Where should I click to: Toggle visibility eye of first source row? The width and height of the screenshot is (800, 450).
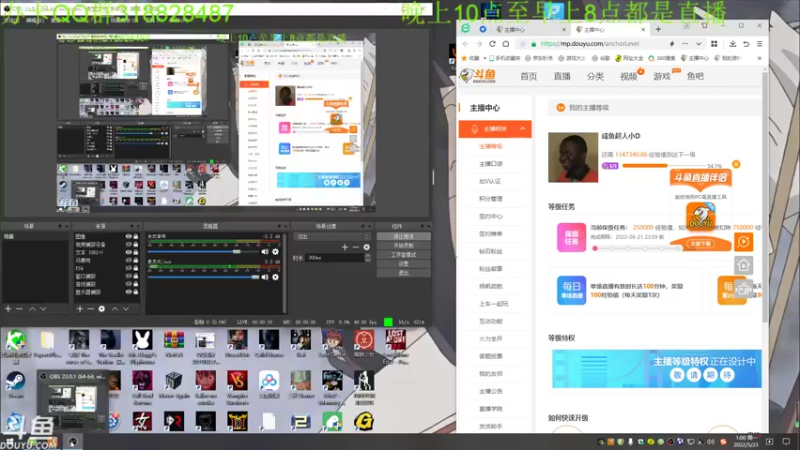pos(129,237)
